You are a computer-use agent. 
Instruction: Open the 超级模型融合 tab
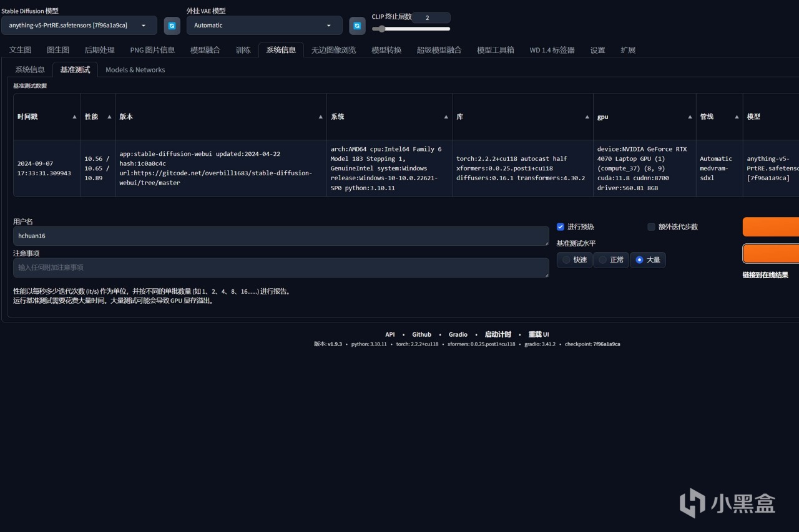coord(439,50)
